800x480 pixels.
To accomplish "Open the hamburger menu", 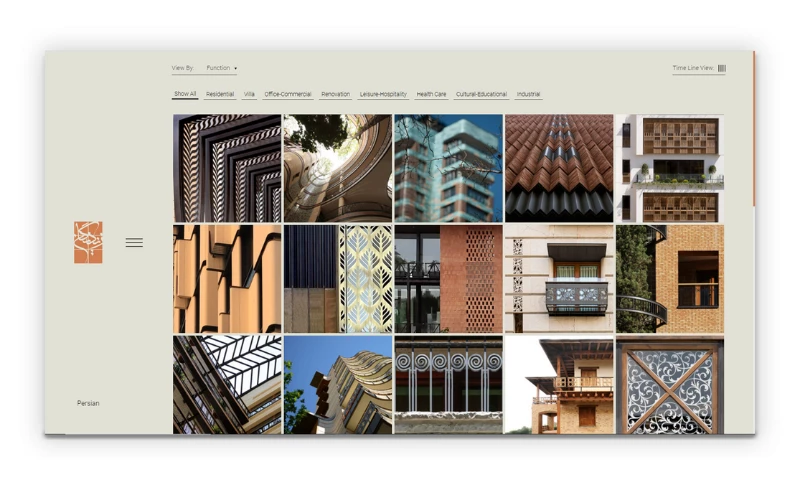I will click(x=134, y=243).
